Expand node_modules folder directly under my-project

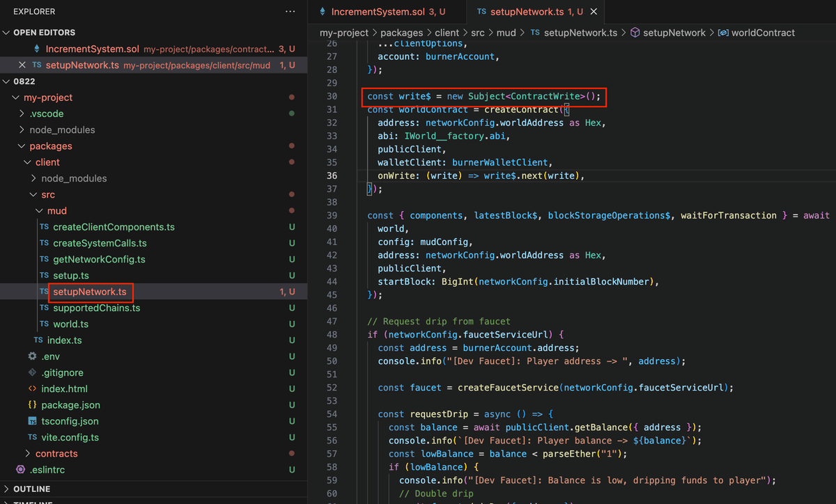pos(23,129)
